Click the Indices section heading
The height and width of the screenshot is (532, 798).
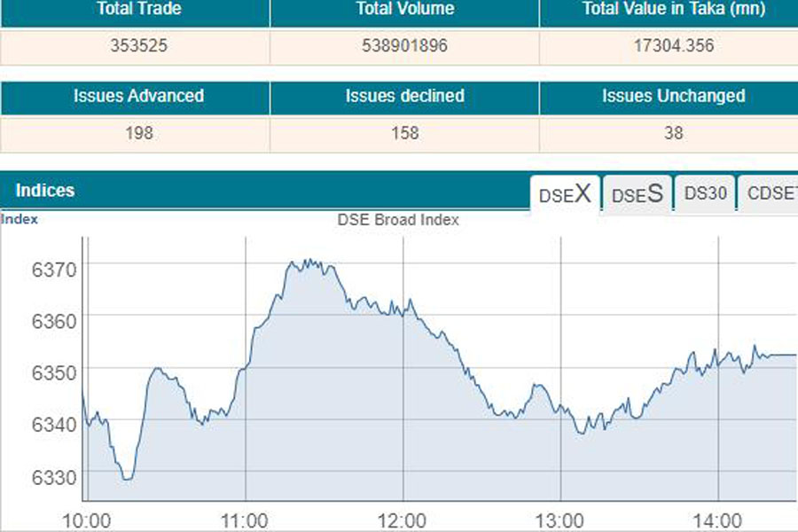[x=45, y=191]
